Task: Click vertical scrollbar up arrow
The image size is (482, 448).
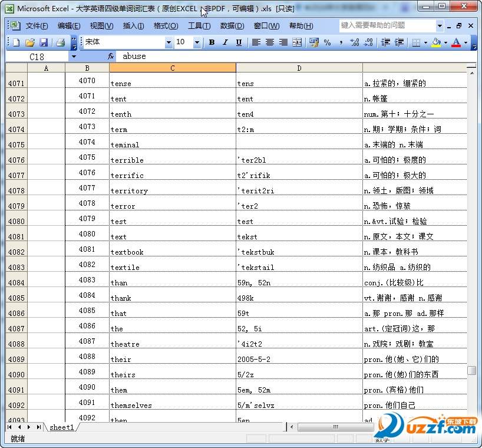Action: point(472,73)
